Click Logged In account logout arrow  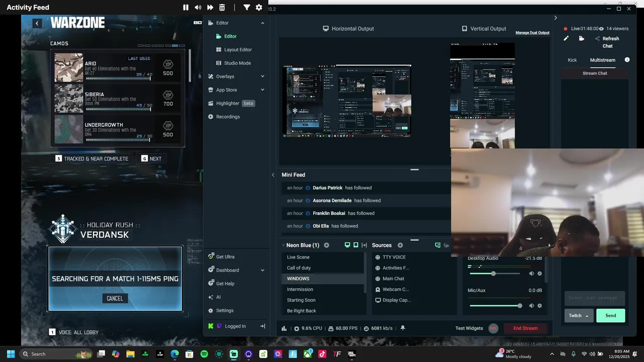click(x=262, y=326)
